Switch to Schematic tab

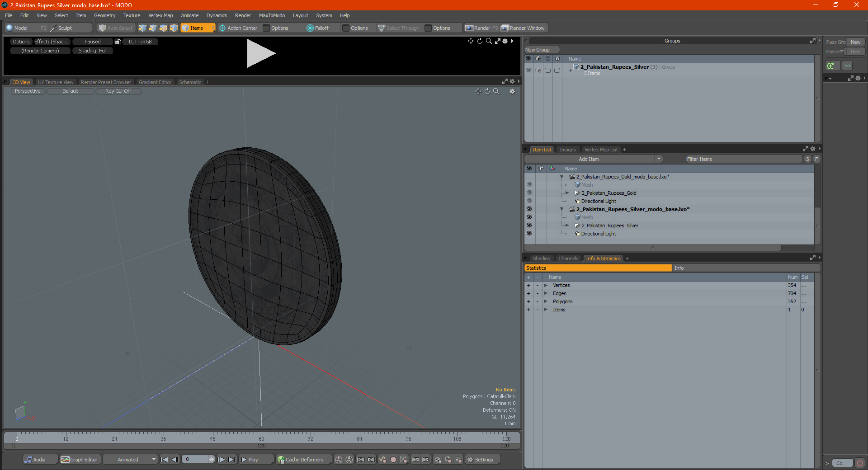(190, 82)
